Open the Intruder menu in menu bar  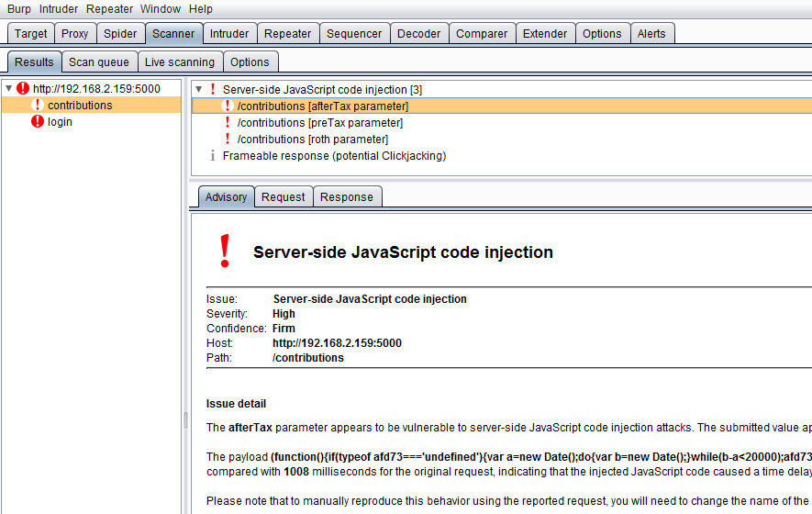tap(59, 9)
